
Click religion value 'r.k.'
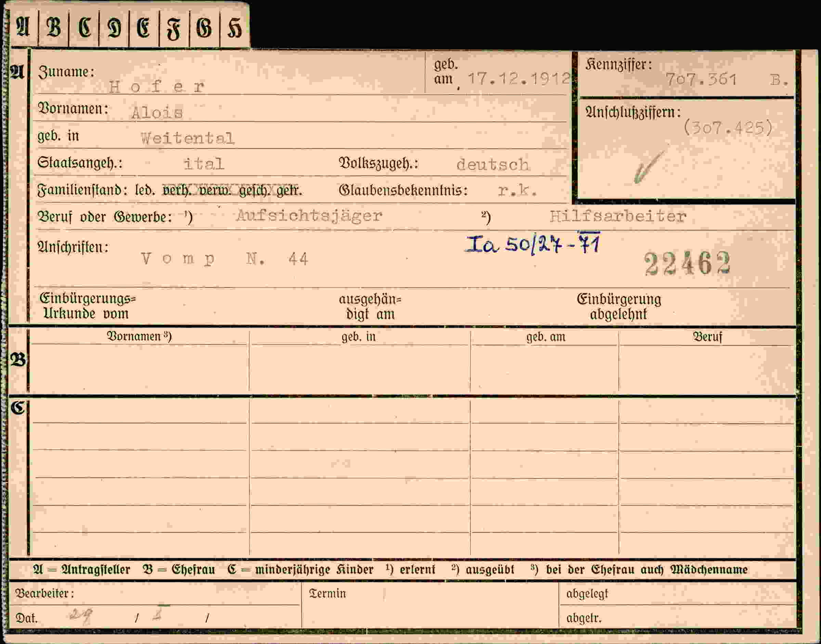[517, 190]
